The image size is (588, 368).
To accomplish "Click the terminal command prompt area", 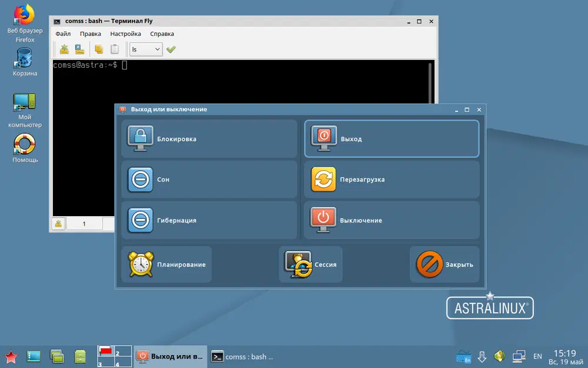I will 90,65.
